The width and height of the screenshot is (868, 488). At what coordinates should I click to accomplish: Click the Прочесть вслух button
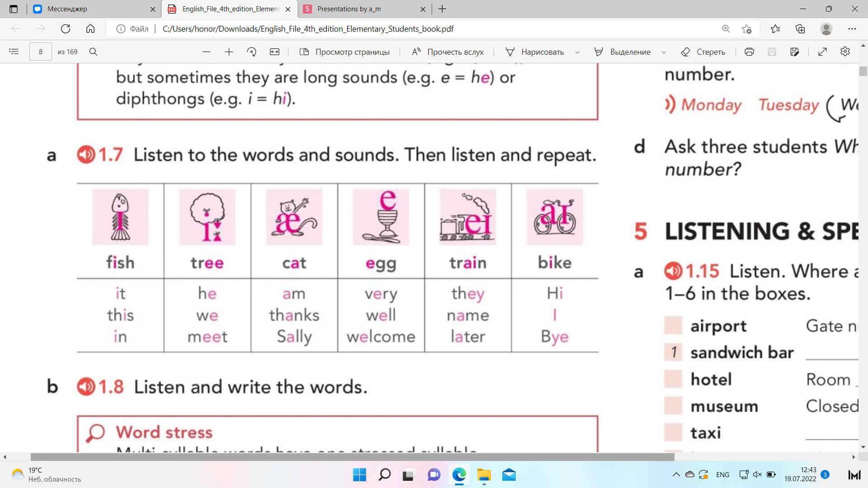point(448,52)
